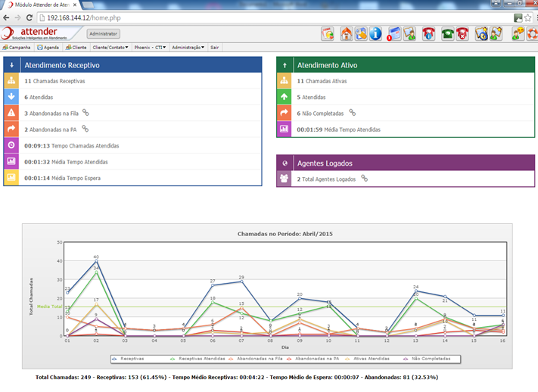This screenshot has width=538, height=392.
Task: Open link icon beside Não Completadas
Action: (353, 112)
